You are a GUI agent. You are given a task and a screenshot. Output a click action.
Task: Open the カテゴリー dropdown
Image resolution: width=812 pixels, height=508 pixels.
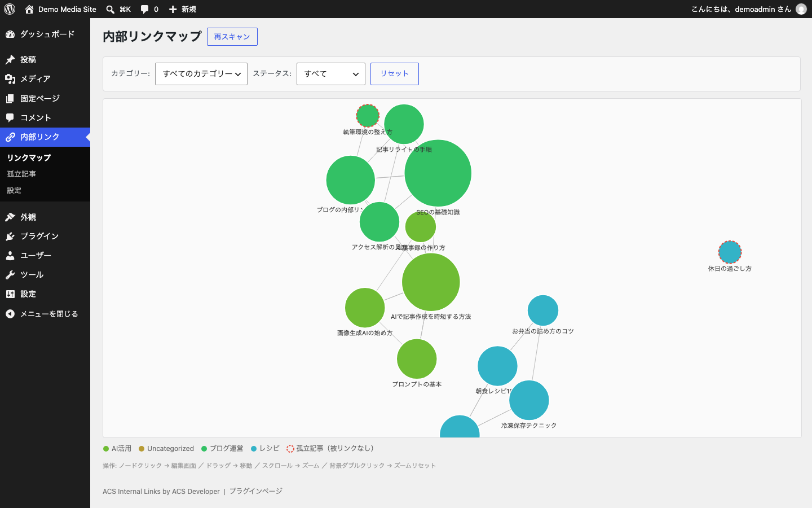point(201,74)
